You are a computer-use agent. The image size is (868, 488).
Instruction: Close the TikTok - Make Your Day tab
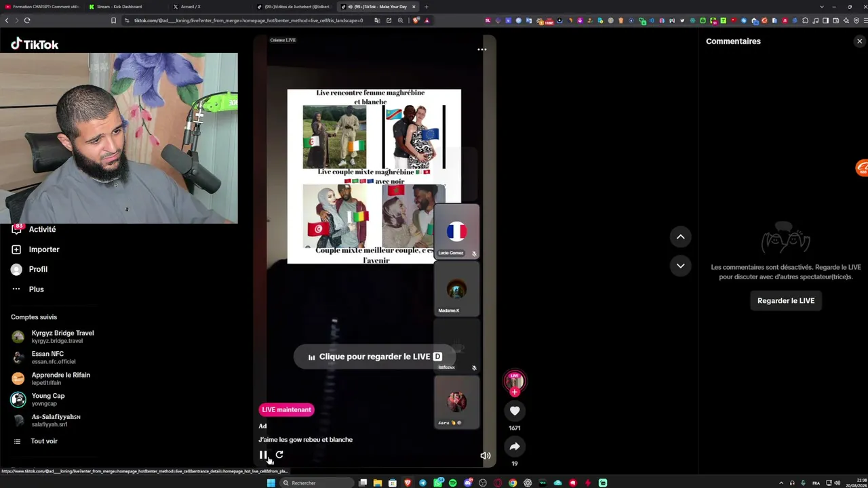pyautogui.click(x=414, y=7)
